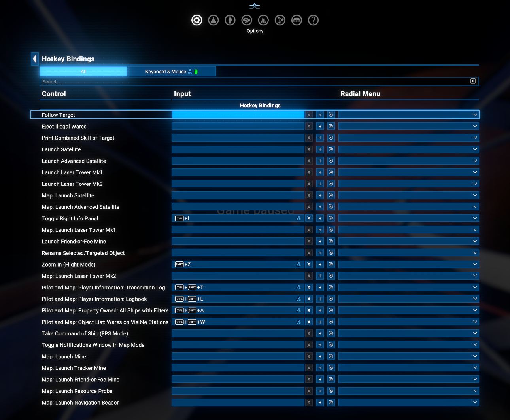Reset the Map: Launch Satellite binding
This screenshot has height=420, width=510.
click(x=331, y=195)
